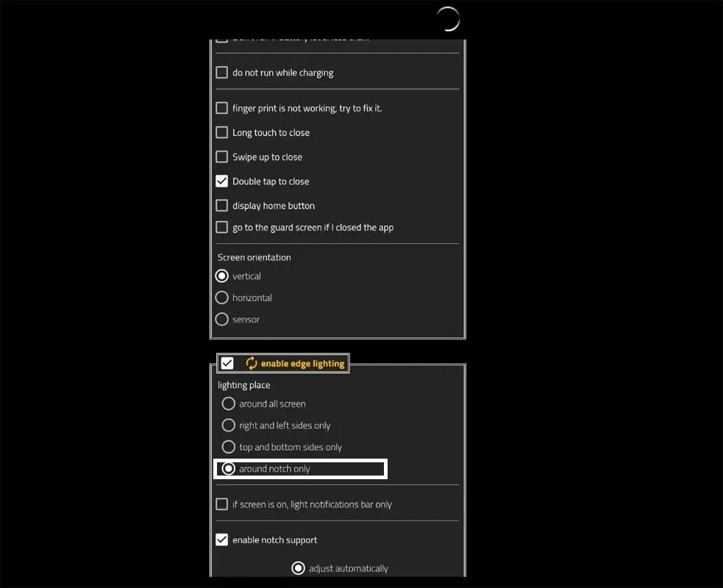Select around all screen lighting place

tap(229, 404)
